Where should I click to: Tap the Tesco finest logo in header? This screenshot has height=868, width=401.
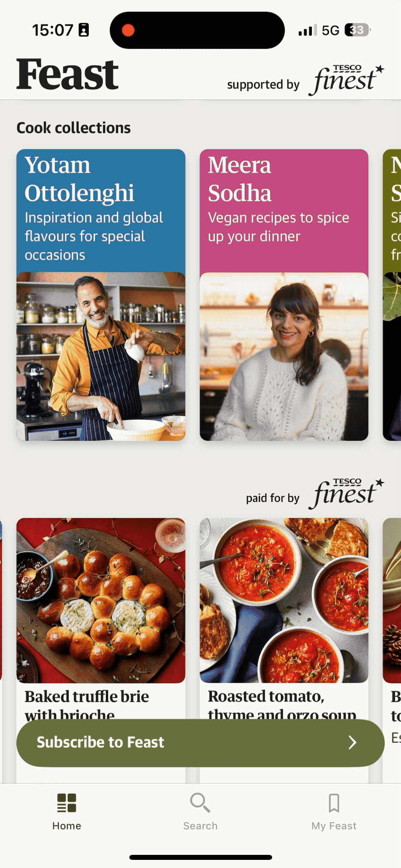click(346, 80)
